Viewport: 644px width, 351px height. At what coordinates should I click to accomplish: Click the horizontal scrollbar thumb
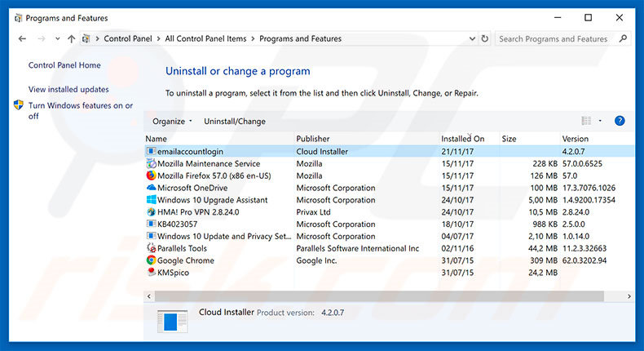coord(379,296)
